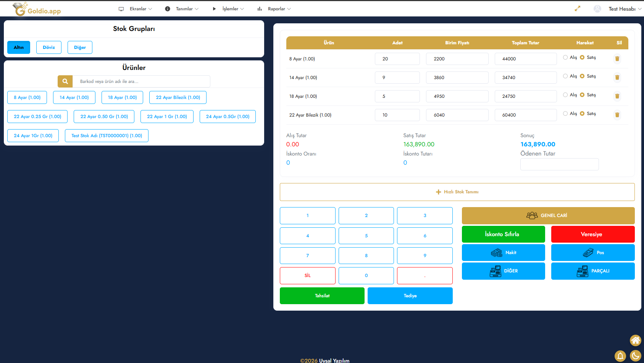Click the Hızlı Stok Tanımı button
The image size is (644, 363).
click(457, 192)
